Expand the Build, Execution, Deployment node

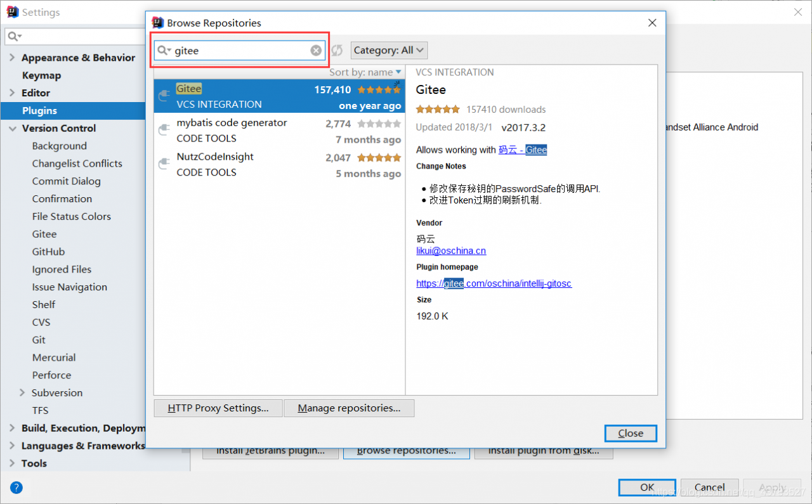pos(12,428)
